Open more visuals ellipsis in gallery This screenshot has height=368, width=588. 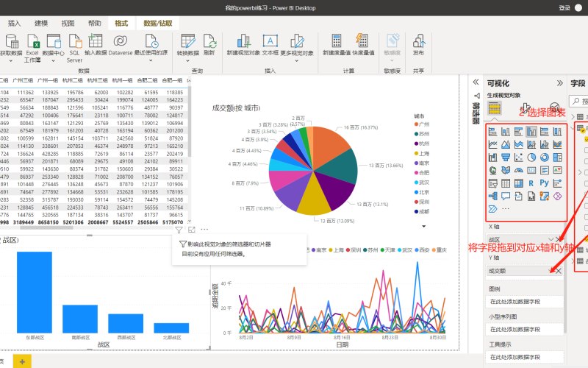coord(506,209)
